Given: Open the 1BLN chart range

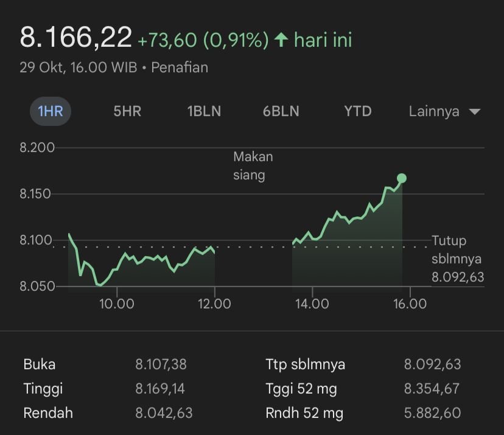Looking at the screenshot, I should tap(204, 111).
